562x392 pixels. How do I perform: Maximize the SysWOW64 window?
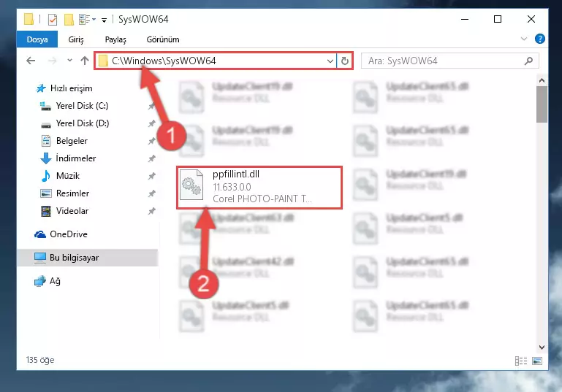coord(498,19)
